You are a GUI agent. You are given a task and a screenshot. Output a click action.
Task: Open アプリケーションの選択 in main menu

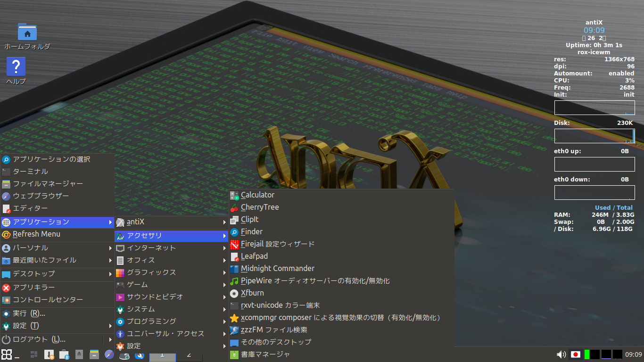[58, 159]
